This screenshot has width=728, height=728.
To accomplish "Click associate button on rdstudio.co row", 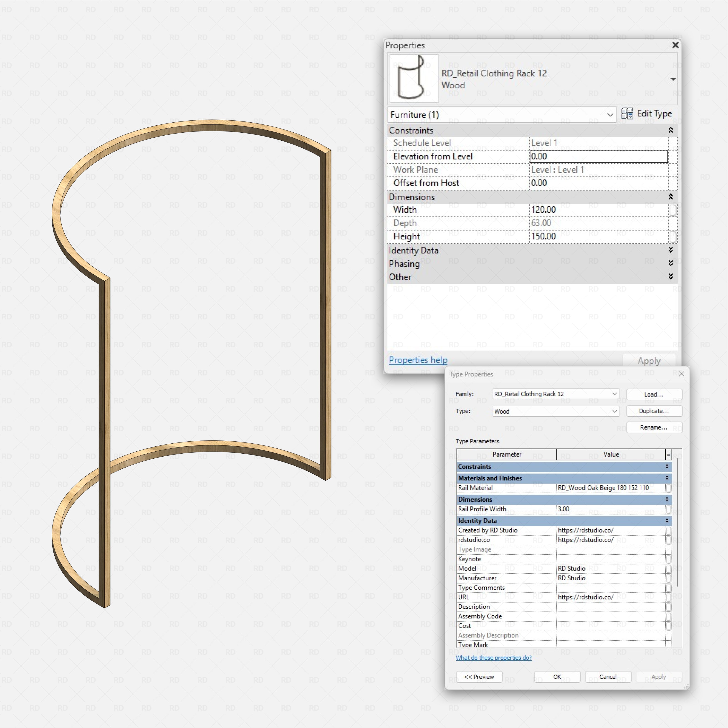I will tap(668, 540).
